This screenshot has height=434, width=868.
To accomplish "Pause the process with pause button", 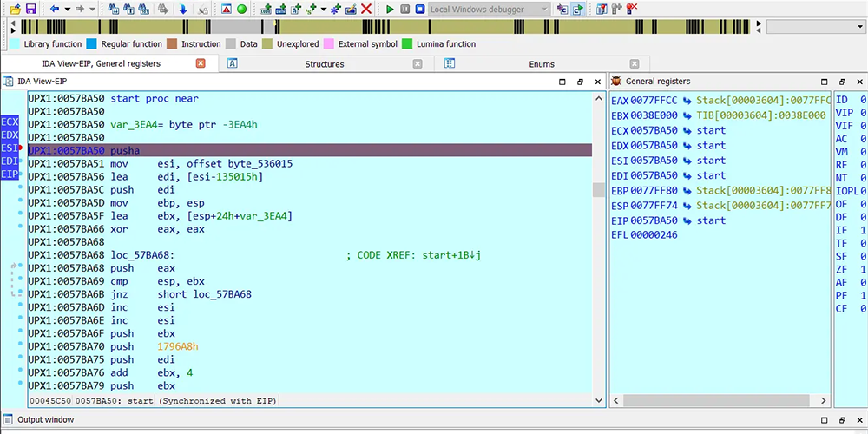I will 405,10.
